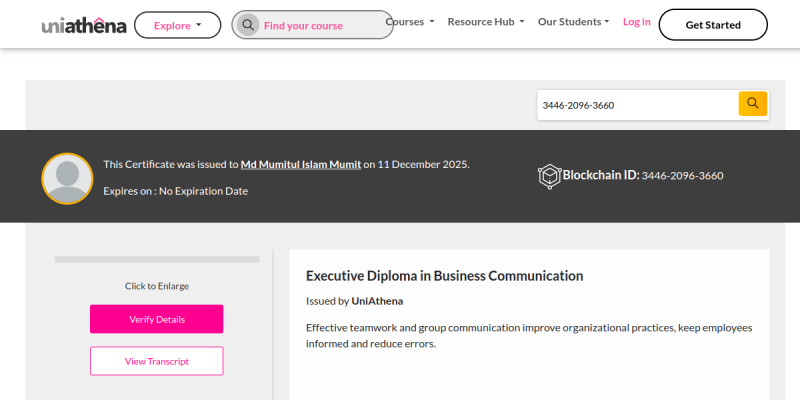Click the Verify Details button

click(x=157, y=319)
